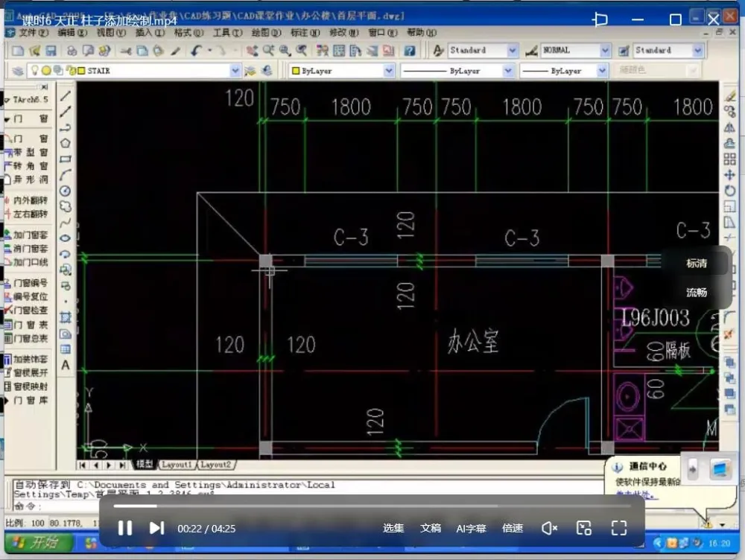Open the 绘图 (Draw) menu
The height and width of the screenshot is (560, 745).
coord(266,33)
